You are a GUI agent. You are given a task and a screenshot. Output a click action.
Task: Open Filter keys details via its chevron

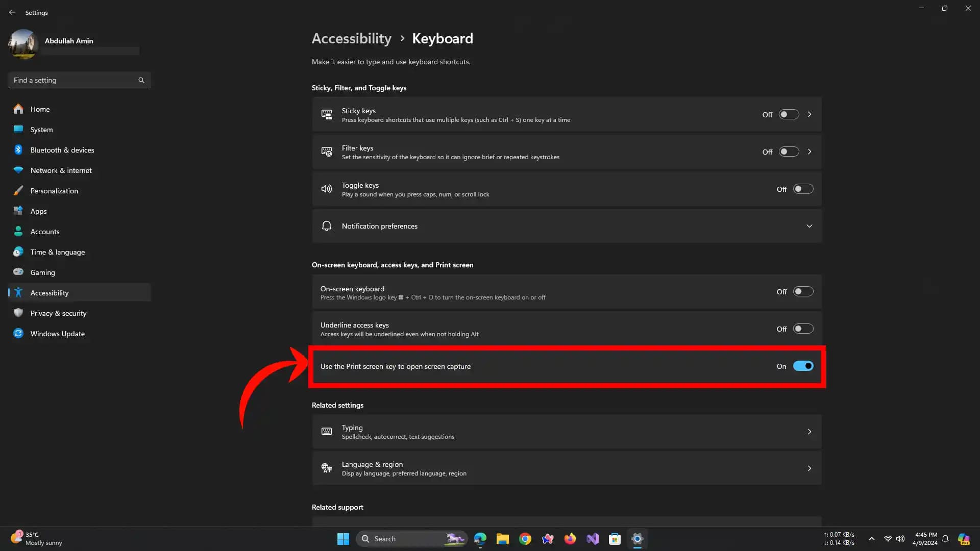(810, 152)
